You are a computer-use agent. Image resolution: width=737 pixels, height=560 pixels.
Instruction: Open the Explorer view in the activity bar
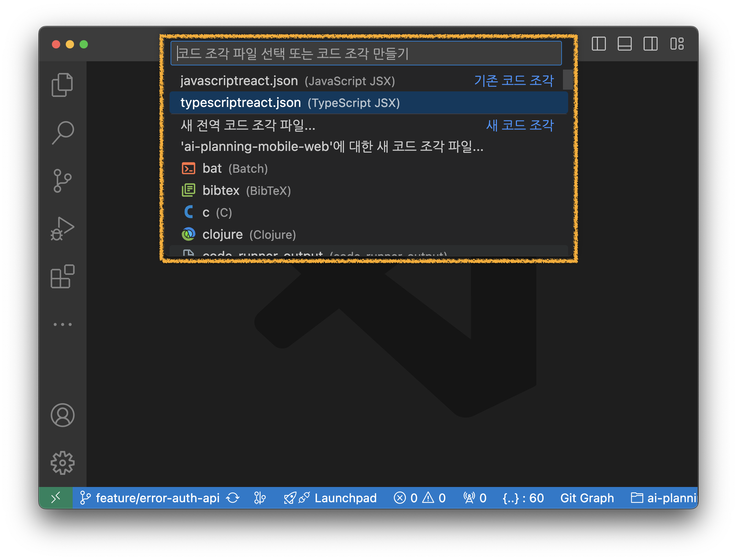(62, 84)
